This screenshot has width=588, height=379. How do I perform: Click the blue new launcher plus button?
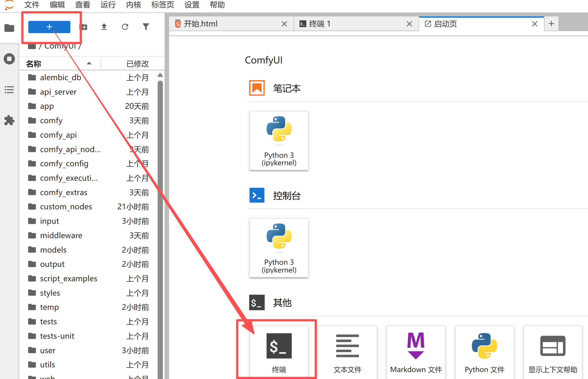[x=49, y=27]
